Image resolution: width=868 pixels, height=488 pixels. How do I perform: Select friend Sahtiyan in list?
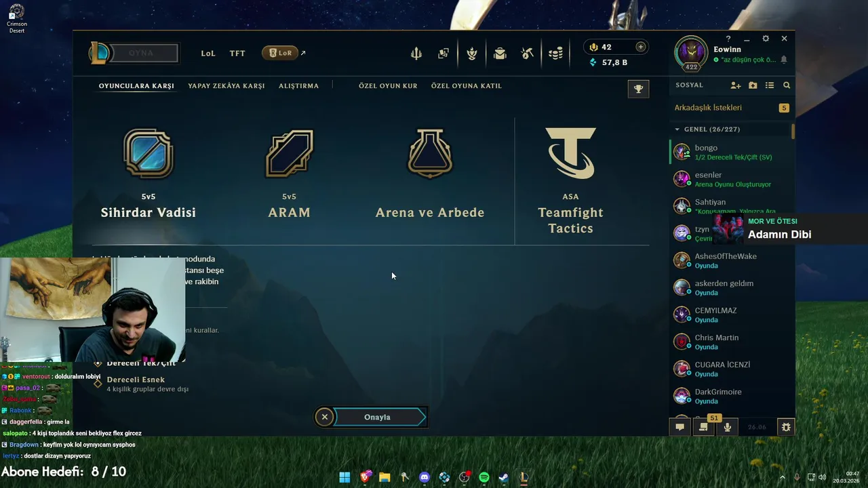tap(730, 206)
